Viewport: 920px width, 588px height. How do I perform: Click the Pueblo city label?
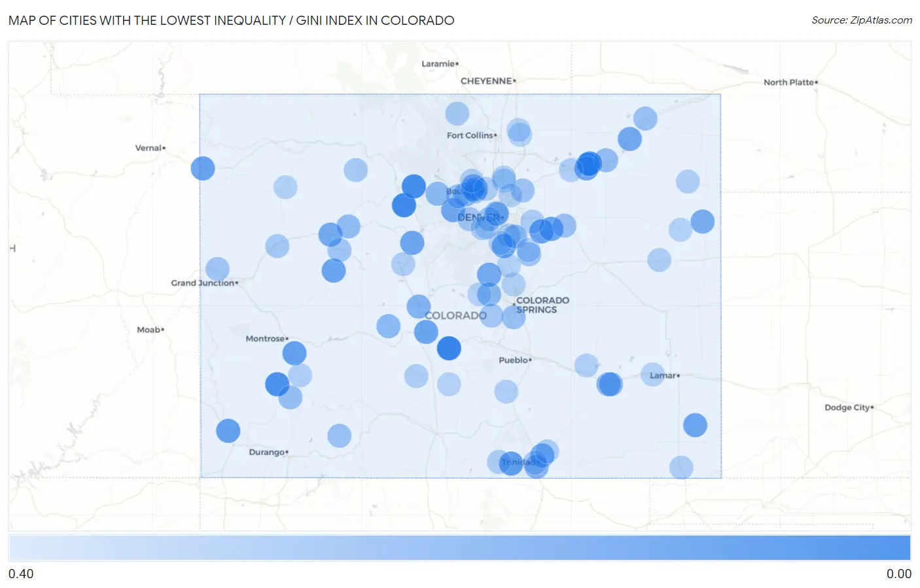pos(514,360)
